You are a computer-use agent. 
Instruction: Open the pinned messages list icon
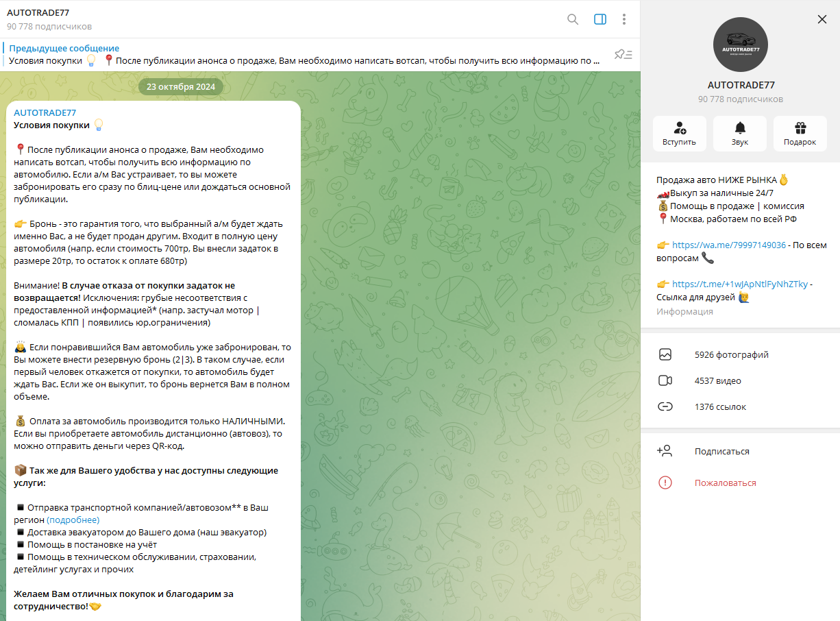(x=623, y=55)
